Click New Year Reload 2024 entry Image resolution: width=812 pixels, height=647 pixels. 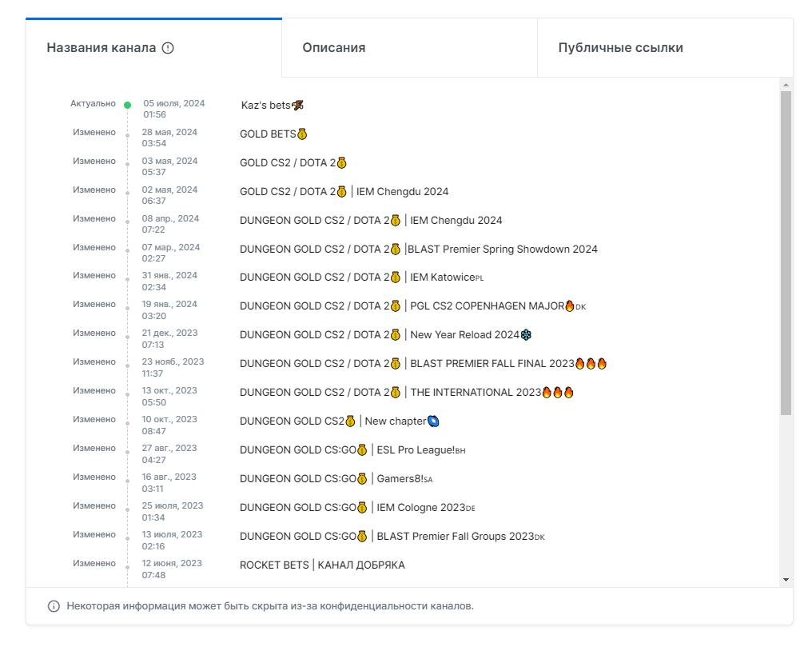[386, 334]
